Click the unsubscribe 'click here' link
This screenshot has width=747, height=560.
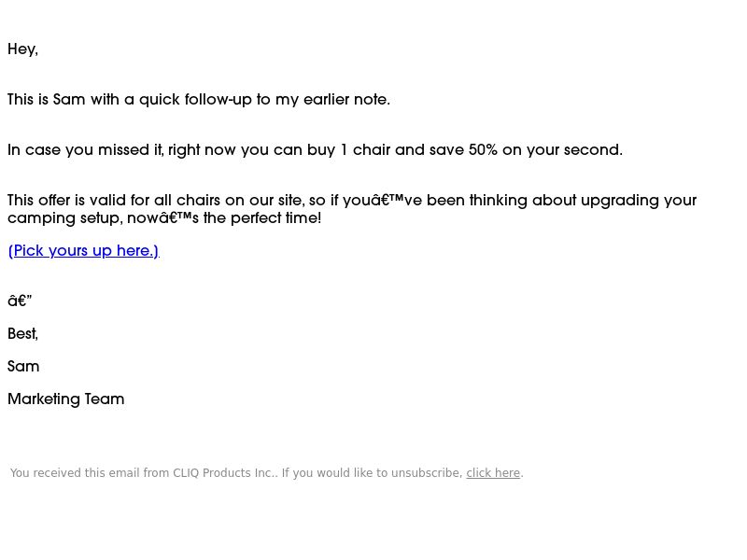tap(493, 473)
